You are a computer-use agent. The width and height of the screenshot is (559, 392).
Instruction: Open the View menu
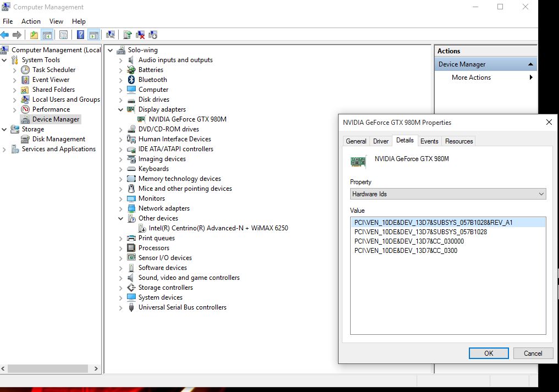[56, 21]
